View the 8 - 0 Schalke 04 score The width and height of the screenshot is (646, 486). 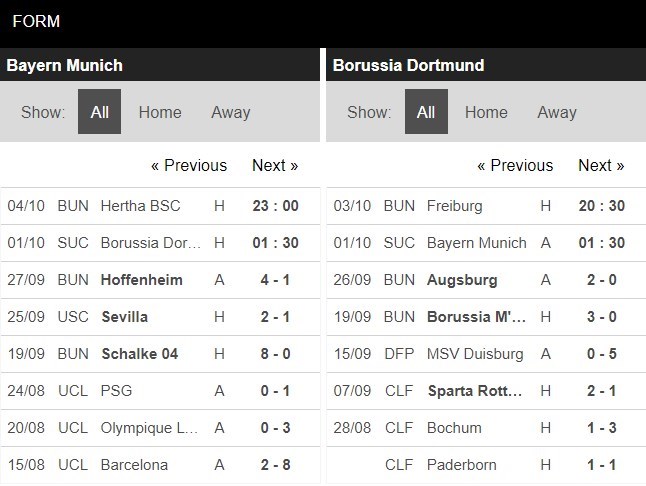coord(275,354)
